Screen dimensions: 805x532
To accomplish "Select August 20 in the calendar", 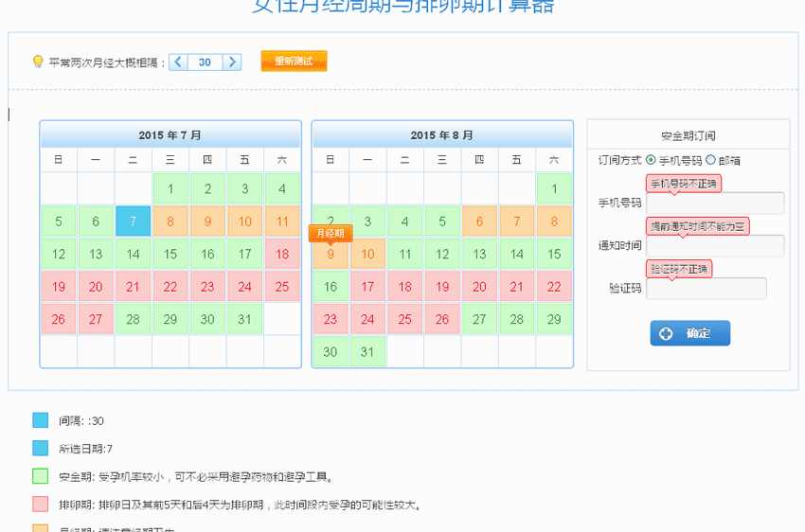I will 479,286.
